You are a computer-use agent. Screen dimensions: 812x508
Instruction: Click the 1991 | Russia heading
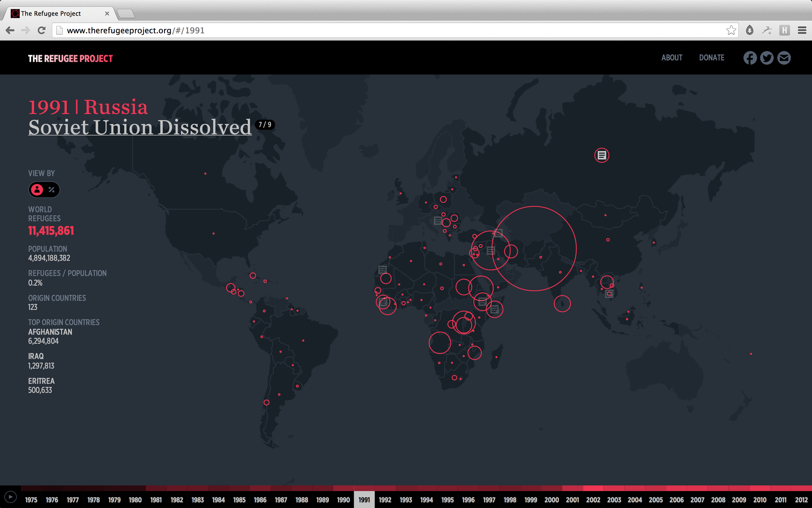tap(88, 107)
